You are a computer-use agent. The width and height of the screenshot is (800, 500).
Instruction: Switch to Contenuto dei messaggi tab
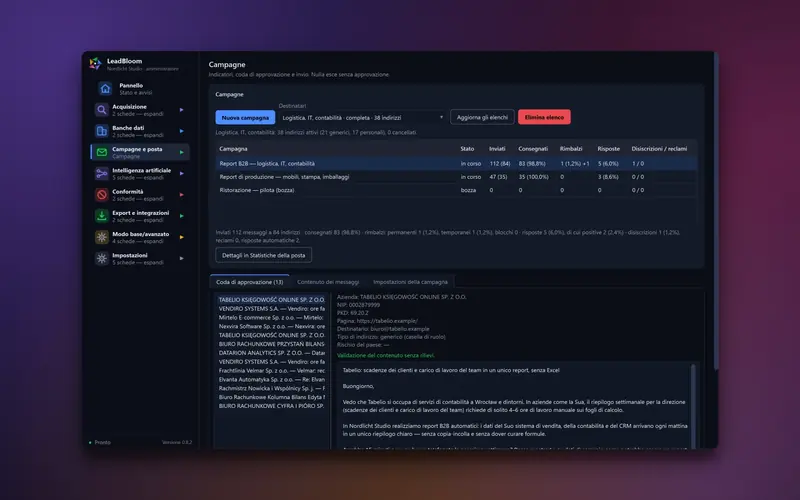click(328, 282)
